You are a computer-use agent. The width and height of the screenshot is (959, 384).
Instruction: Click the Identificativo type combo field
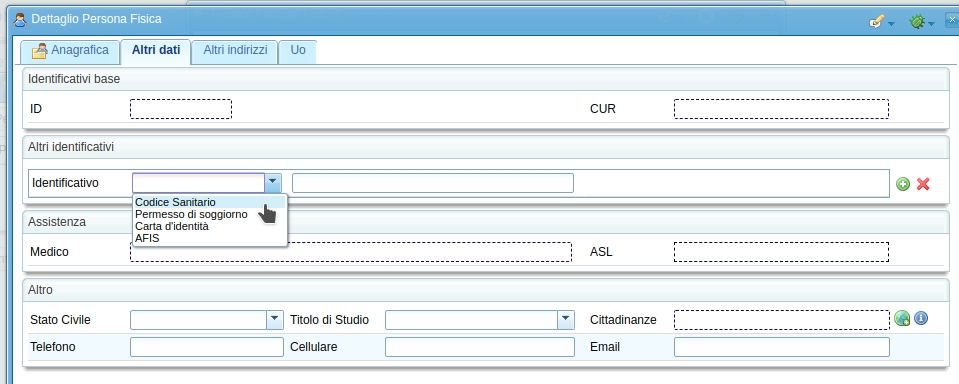pyautogui.click(x=199, y=183)
